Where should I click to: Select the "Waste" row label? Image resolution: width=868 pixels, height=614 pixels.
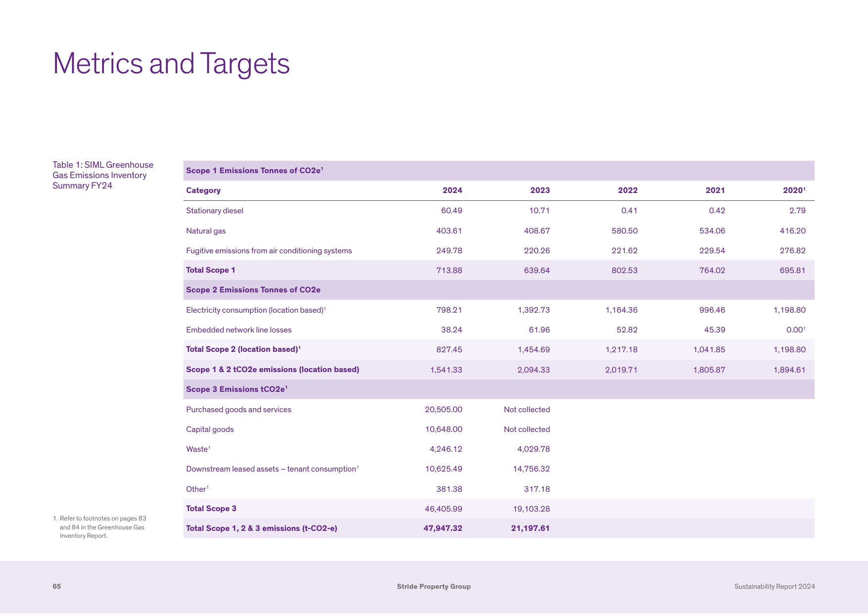[x=198, y=449]
